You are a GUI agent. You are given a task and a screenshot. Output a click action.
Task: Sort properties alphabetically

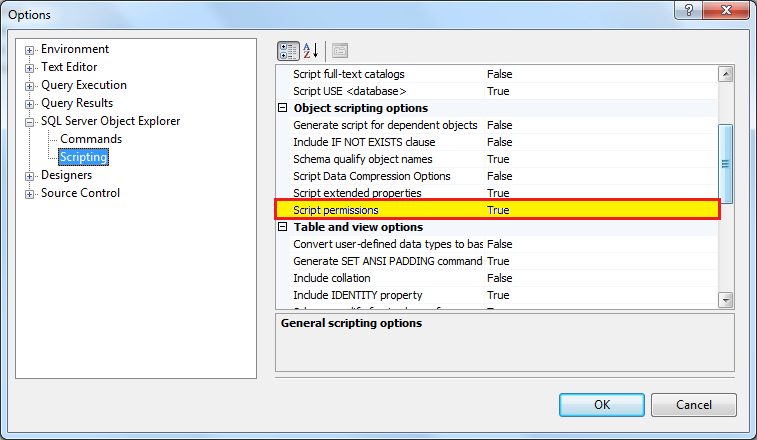click(x=310, y=50)
